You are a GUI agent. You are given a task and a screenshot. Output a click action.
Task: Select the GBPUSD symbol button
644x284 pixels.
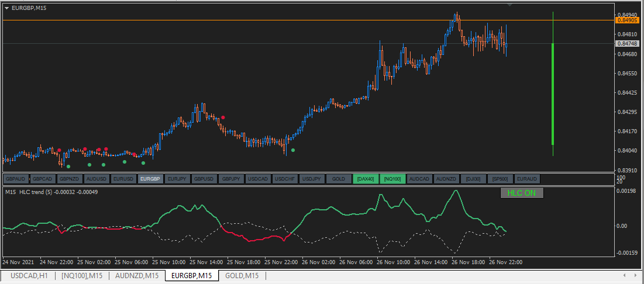(204, 179)
